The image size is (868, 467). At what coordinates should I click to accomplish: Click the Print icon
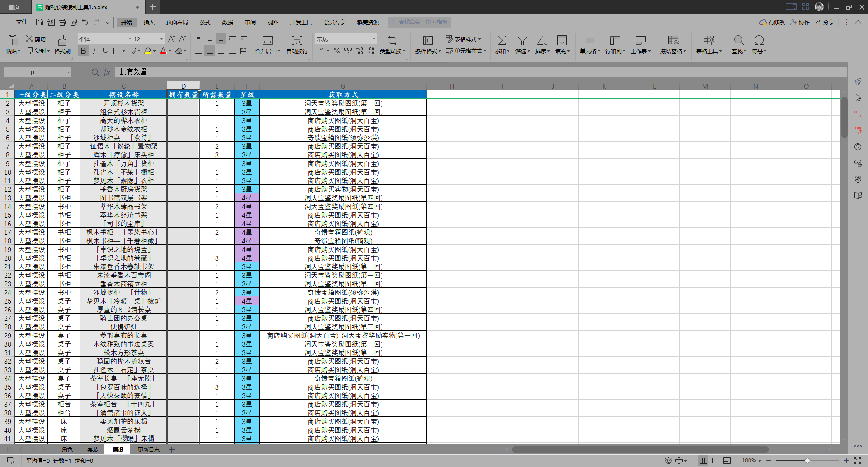62,22
